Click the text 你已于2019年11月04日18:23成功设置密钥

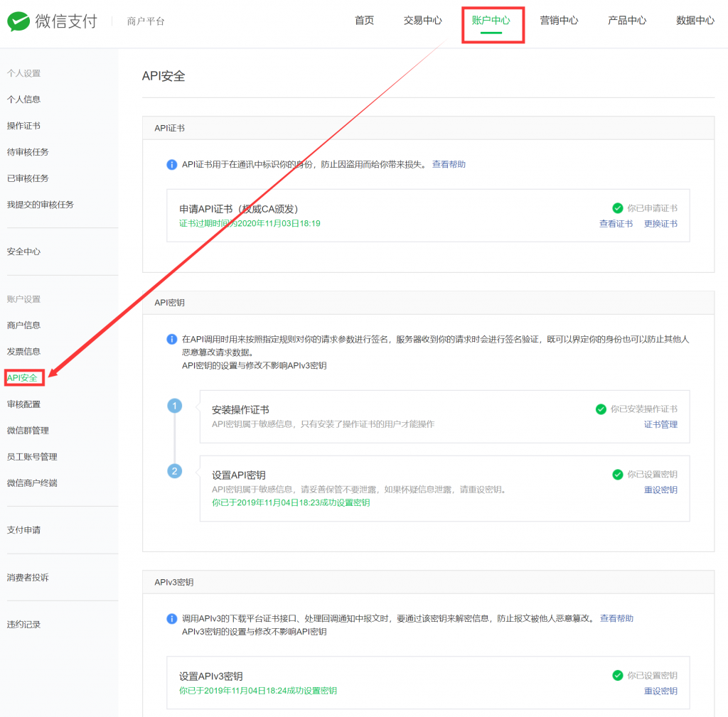291,502
